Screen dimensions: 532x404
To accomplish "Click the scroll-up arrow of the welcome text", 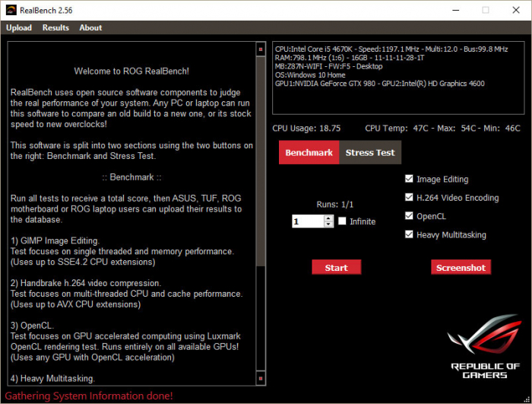I will point(261,49).
